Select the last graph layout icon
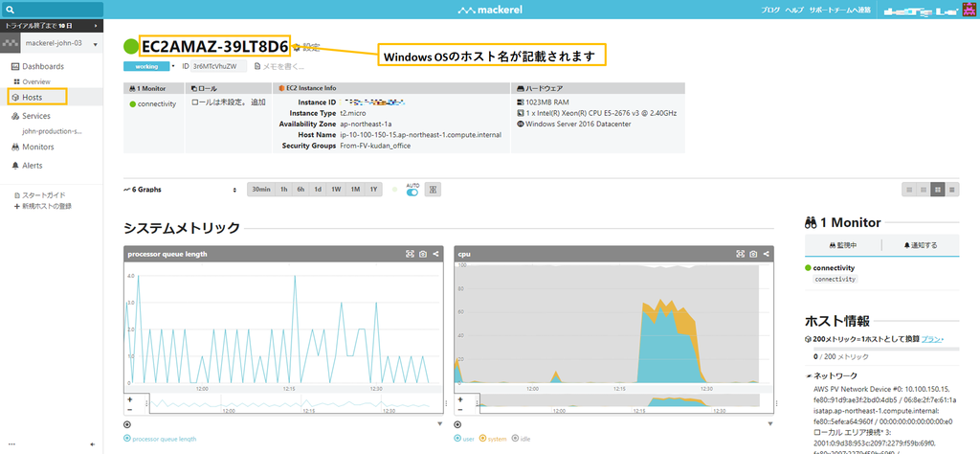Viewport: 980px width, 454px height. pos(952,190)
